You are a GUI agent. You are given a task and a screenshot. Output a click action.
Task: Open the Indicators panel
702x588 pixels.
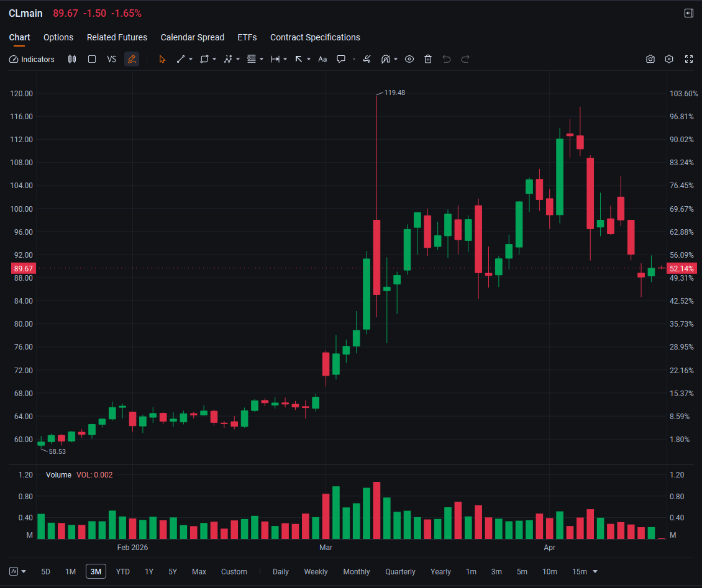(32, 59)
